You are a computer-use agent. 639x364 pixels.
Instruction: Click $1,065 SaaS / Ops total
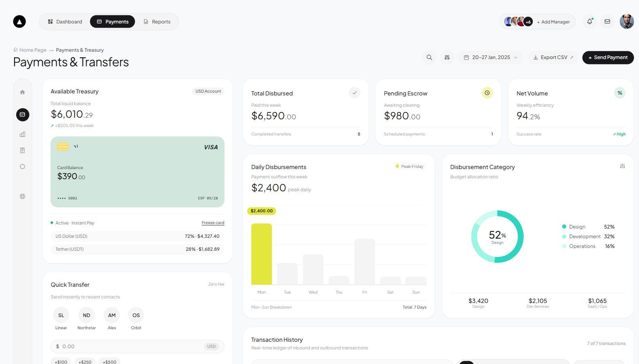pos(597,303)
